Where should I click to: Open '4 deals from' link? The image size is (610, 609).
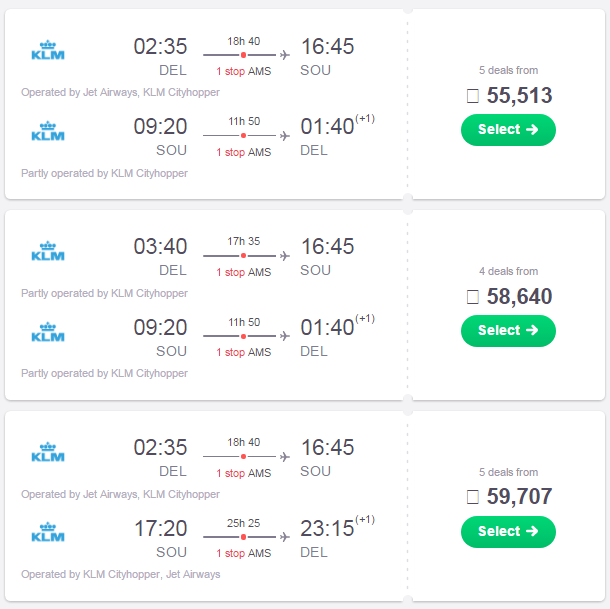(x=508, y=271)
